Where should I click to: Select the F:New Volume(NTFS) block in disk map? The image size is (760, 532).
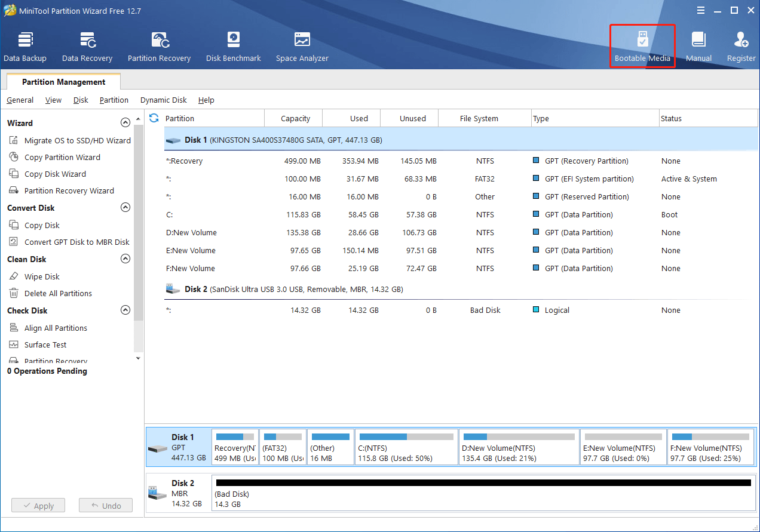(x=710, y=447)
